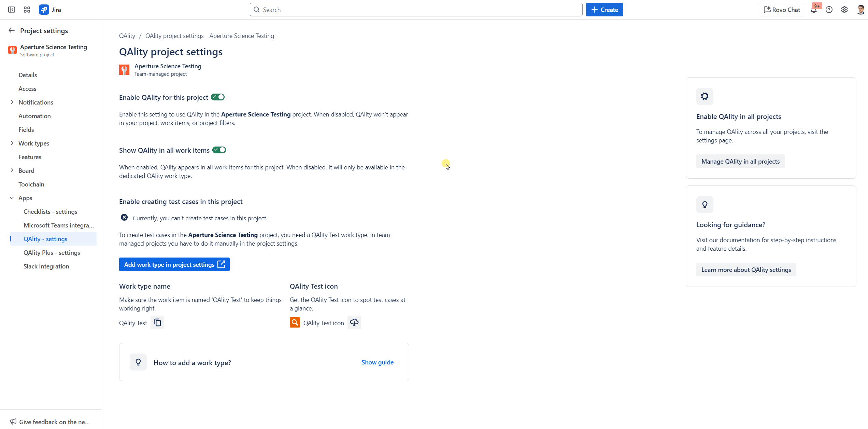Click the 'Looking for guidance?' heading
This screenshot has height=429, width=868.
click(x=731, y=224)
